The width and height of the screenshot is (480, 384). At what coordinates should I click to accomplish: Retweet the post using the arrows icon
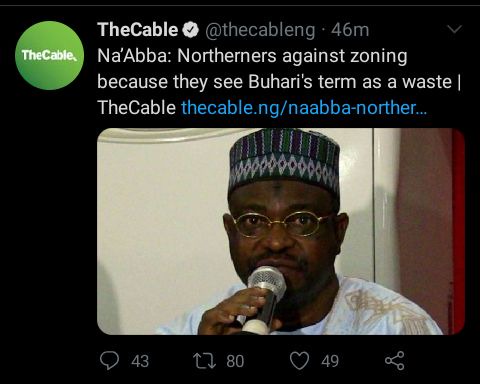click(205, 361)
